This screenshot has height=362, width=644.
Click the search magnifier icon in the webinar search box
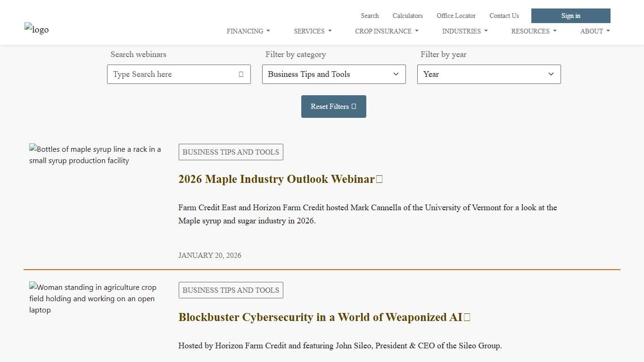(240, 74)
